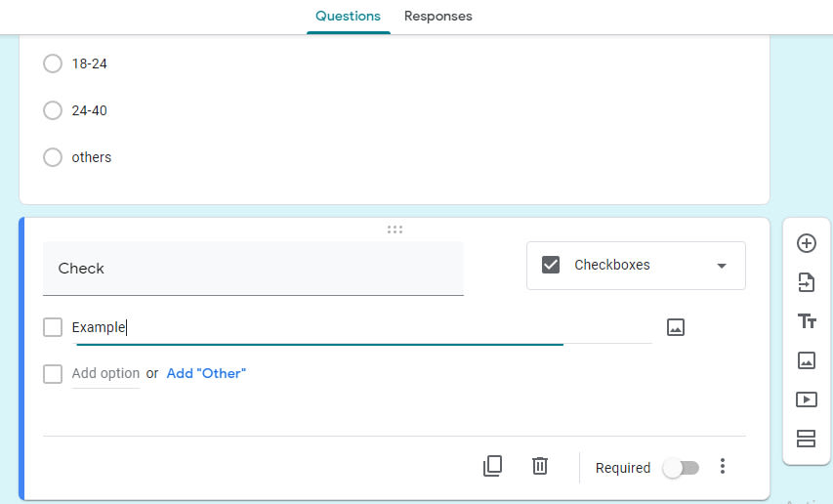Select the 24-40 radio option
Screen dimensions: 833x504
pyautogui.click(x=53, y=110)
